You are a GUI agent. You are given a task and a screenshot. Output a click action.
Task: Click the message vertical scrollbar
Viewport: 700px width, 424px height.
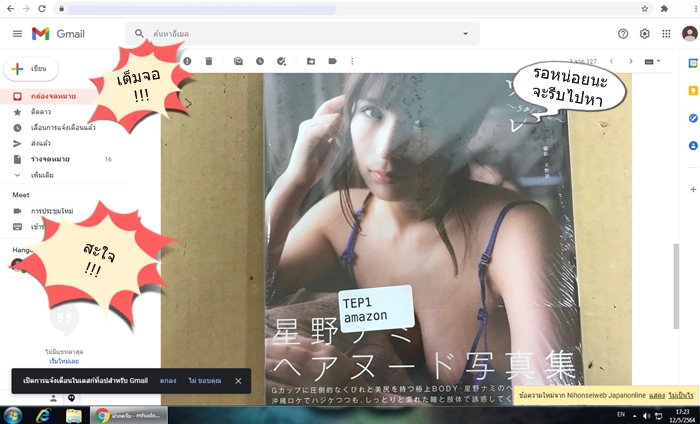[676, 286]
